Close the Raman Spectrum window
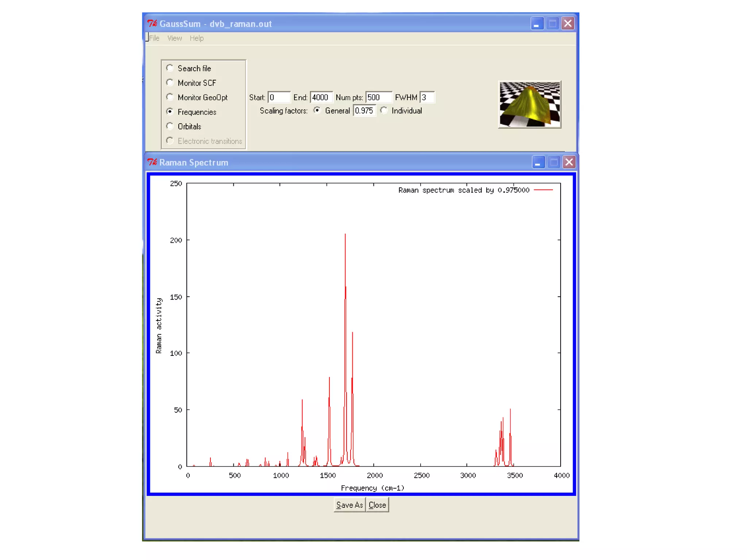747x560 pixels. [x=569, y=162]
